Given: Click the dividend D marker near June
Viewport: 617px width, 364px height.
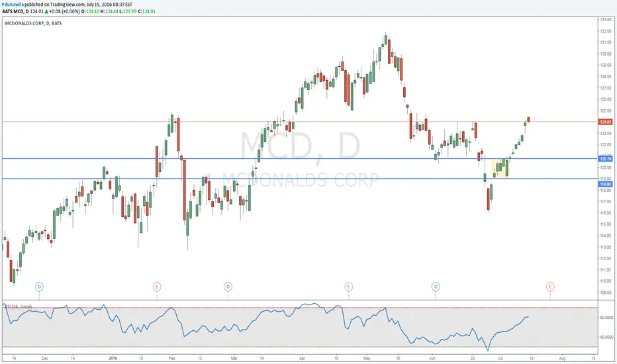Looking at the screenshot, I should pyautogui.click(x=436, y=287).
